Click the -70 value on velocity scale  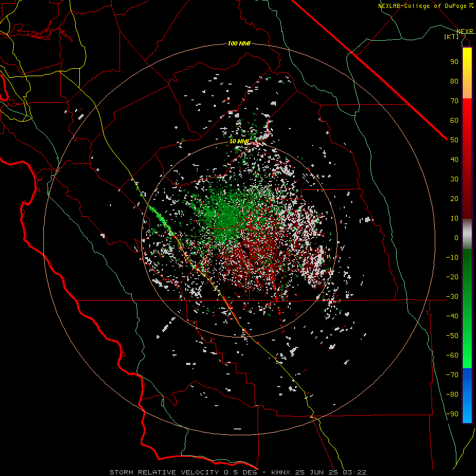pyautogui.click(x=452, y=375)
